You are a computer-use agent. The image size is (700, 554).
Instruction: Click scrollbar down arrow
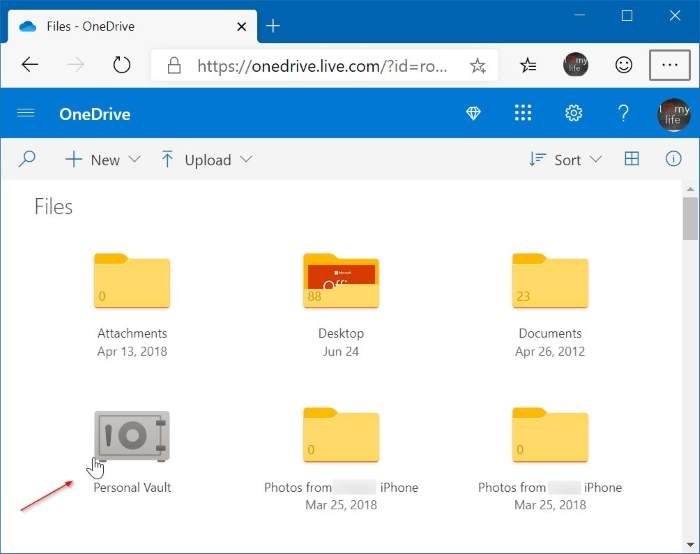point(691,545)
